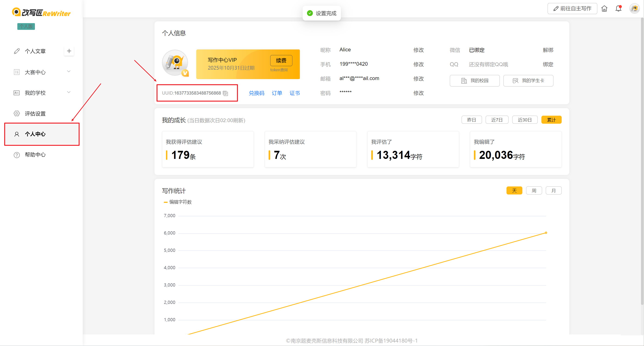Open 评估设置 gear menu item

(35, 114)
